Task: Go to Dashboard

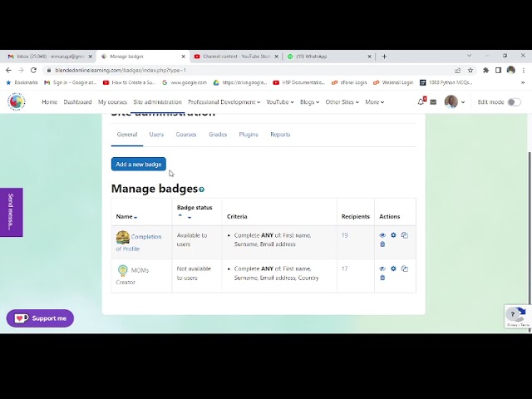Action: point(77,101)
